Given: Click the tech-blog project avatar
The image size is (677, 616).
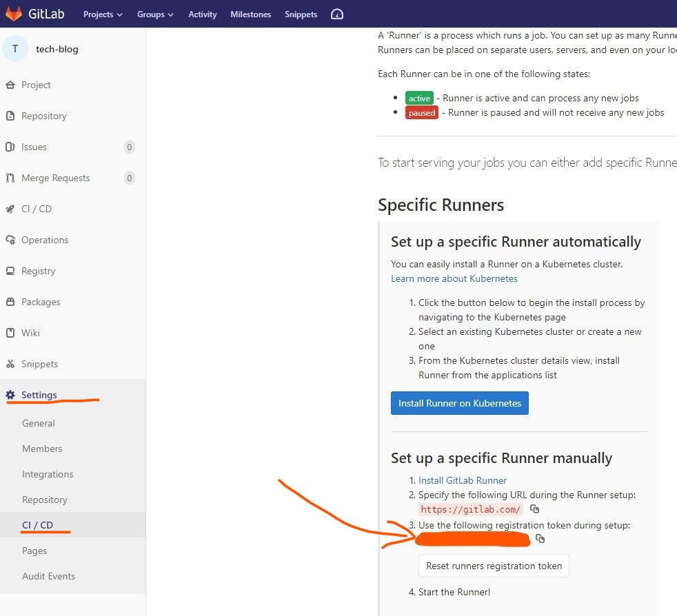Looking at the screenshot, I should [x=16, y=48].
